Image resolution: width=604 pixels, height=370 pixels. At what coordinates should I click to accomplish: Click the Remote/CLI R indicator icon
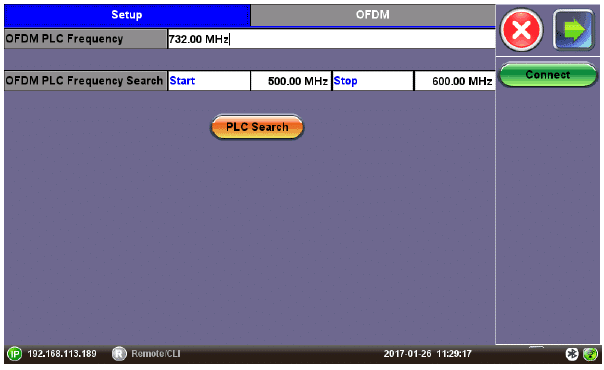click(119, 353)
